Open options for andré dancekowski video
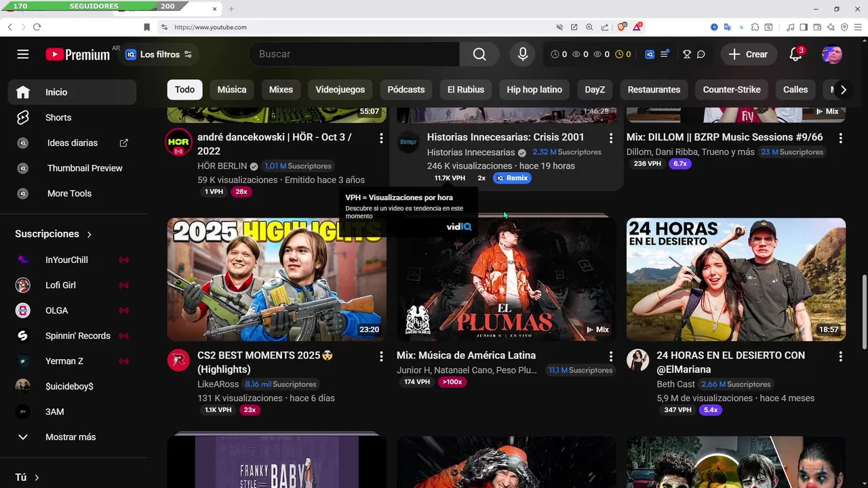 click(381, 138)
